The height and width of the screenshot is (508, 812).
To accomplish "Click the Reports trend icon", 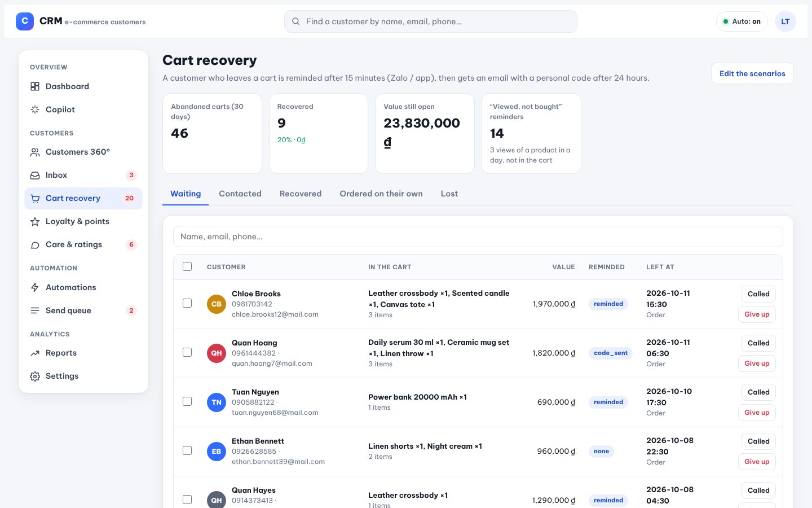I will click(x=35, y=353).
